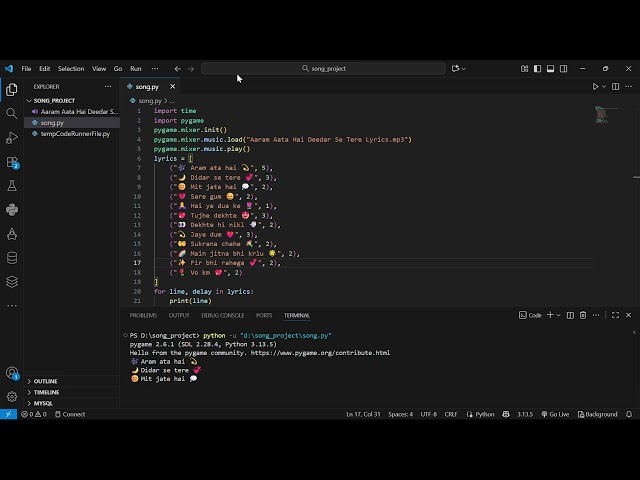The image size is (640, 480).
Task: Show more menu bar items
Action: click(155, 69)
